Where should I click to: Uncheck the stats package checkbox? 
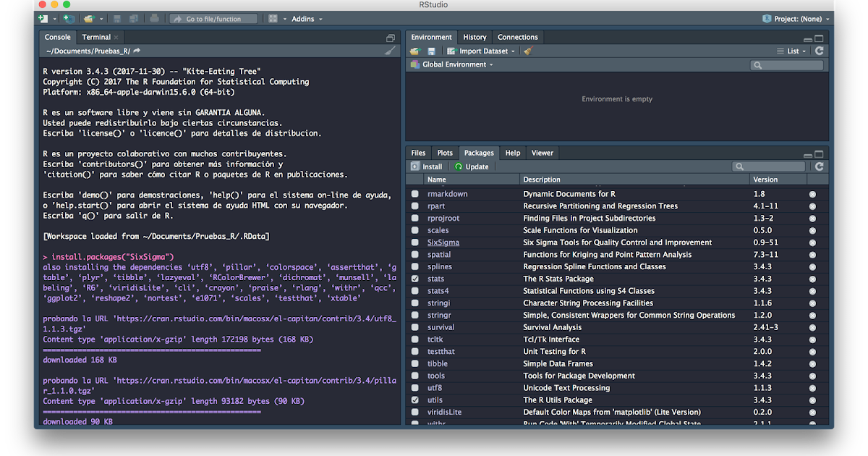point(415,279)
